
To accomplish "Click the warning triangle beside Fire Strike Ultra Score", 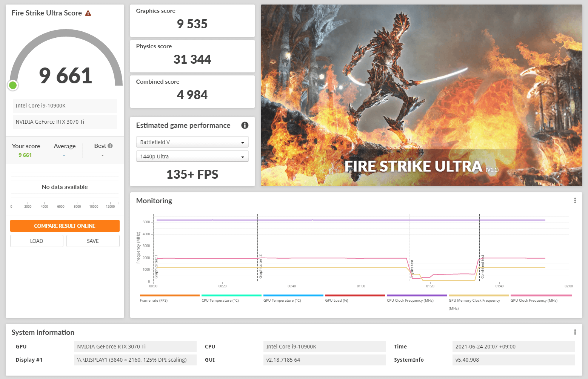I will 88,13.
